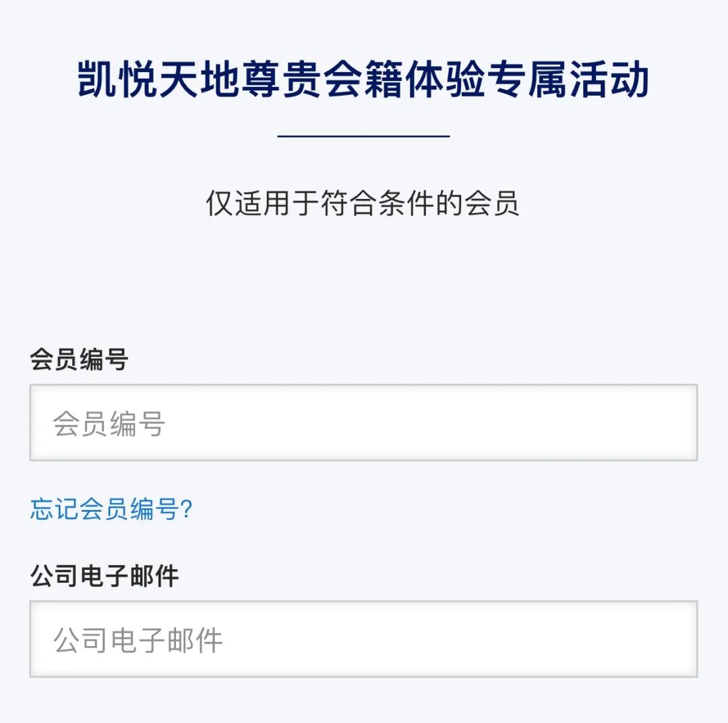Click the 公司电子邮件 placeholder text
728x723 pixels.
pos(138,641)
